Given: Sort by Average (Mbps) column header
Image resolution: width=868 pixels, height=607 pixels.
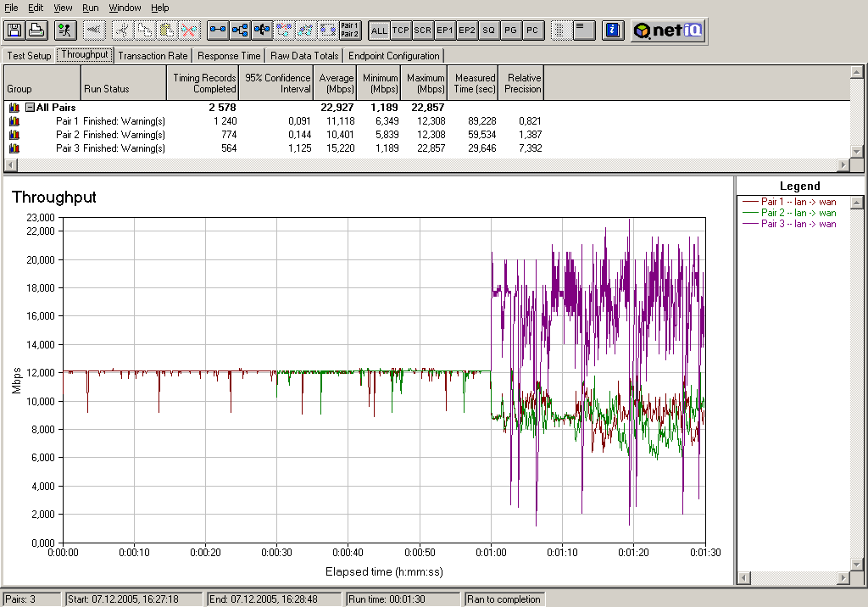Looking at the screenshot, I should tap(337, 83).
